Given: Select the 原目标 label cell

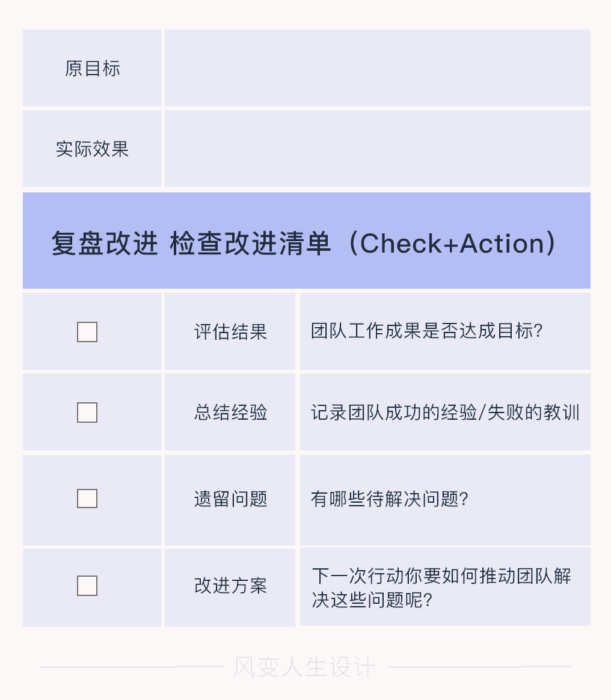Looking at the screenshot, I should point(92,68).
